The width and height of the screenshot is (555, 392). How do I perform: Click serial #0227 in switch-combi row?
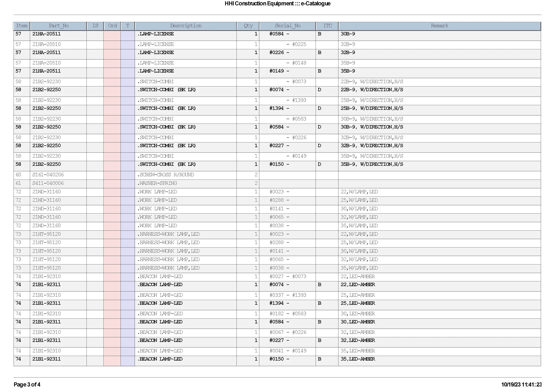click(x=279, y=146)
